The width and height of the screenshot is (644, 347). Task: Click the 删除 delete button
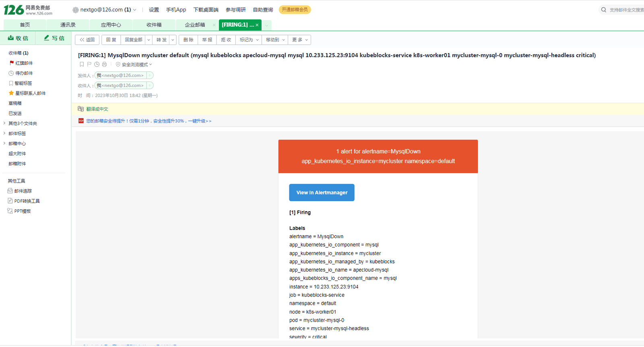[188, 40]
